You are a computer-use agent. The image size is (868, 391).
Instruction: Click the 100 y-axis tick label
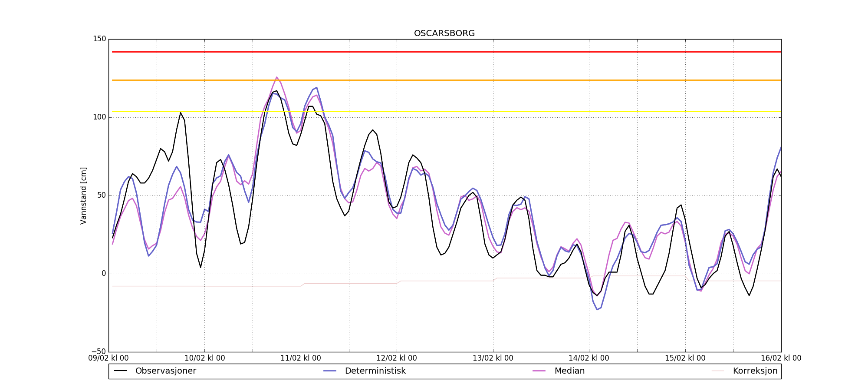99,117
